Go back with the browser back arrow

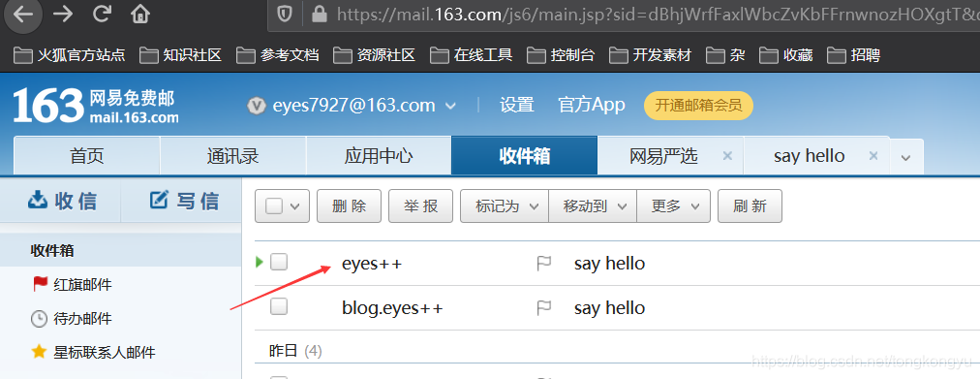[23, 14]
